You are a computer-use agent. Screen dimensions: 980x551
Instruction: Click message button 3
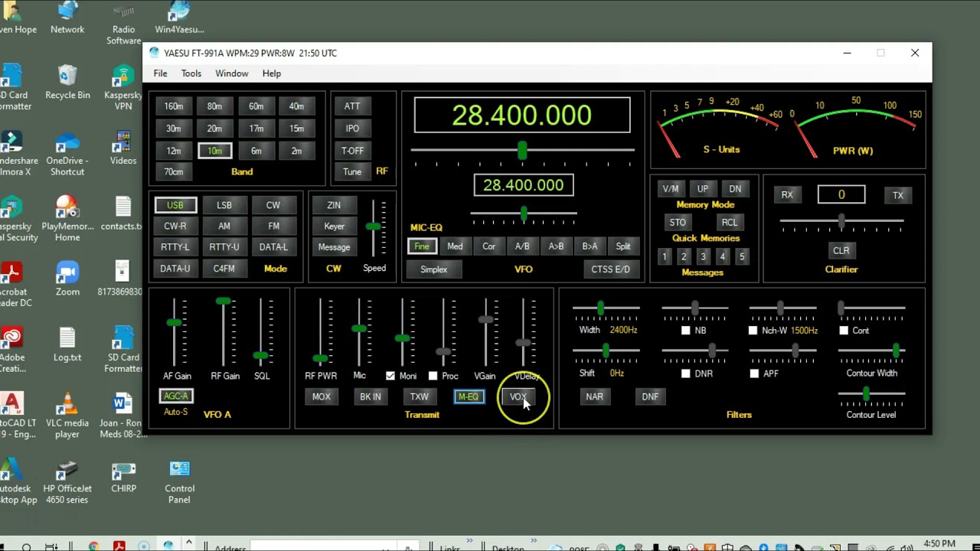coord(703,257)
